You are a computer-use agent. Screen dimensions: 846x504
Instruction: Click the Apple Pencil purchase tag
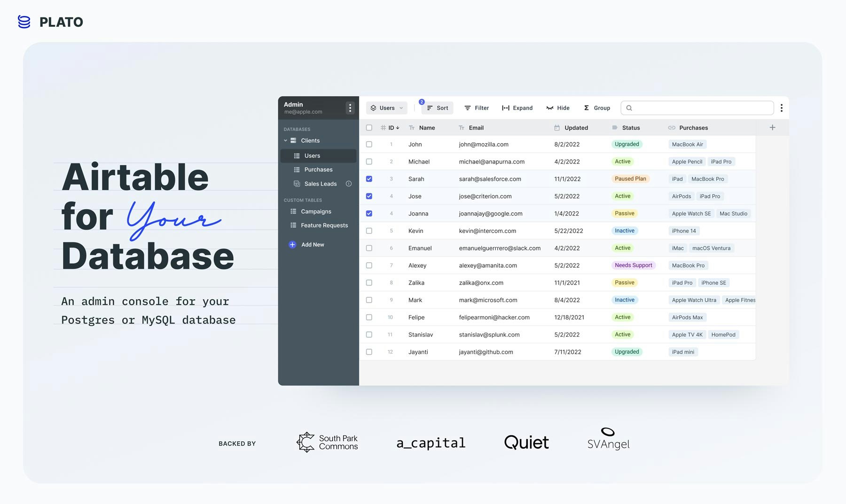687,162
